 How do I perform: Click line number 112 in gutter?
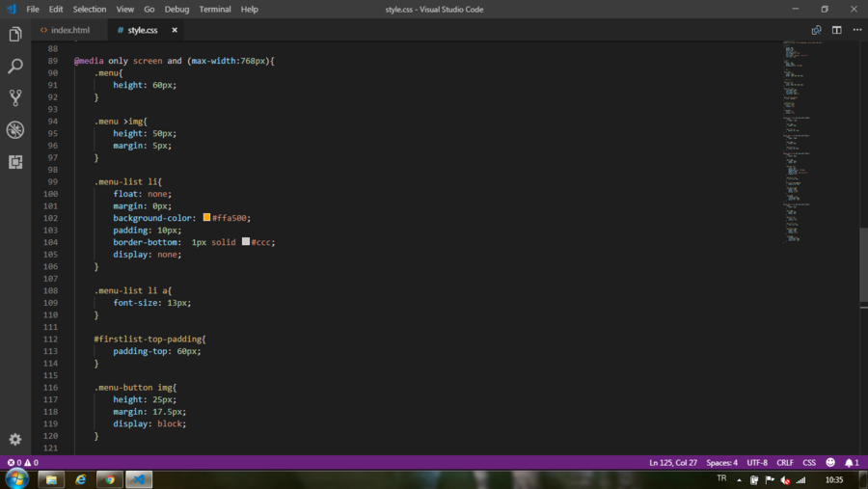click(50, 339)
